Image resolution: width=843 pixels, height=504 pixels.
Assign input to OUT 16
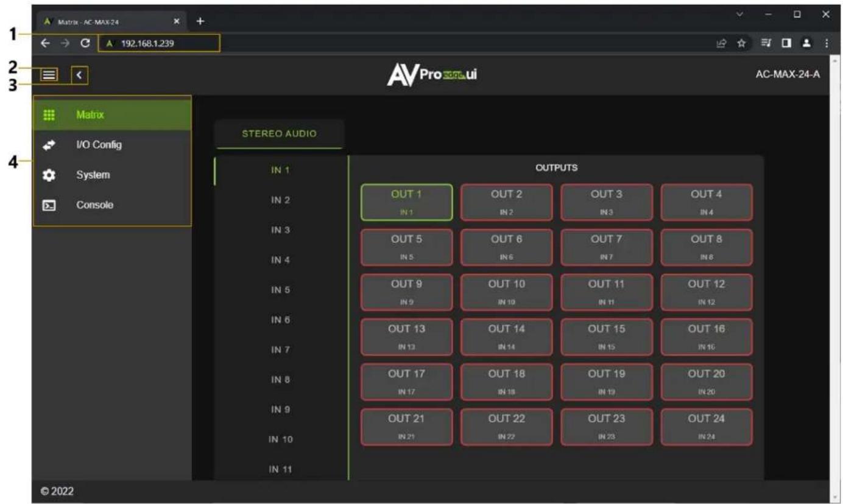point(707,337)
